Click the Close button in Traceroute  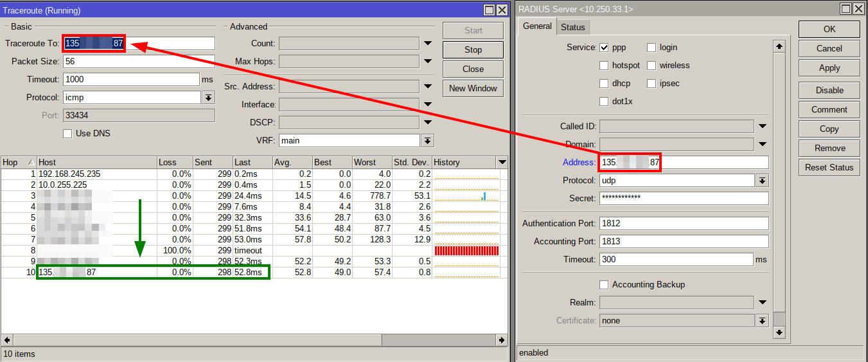(474, 69)
